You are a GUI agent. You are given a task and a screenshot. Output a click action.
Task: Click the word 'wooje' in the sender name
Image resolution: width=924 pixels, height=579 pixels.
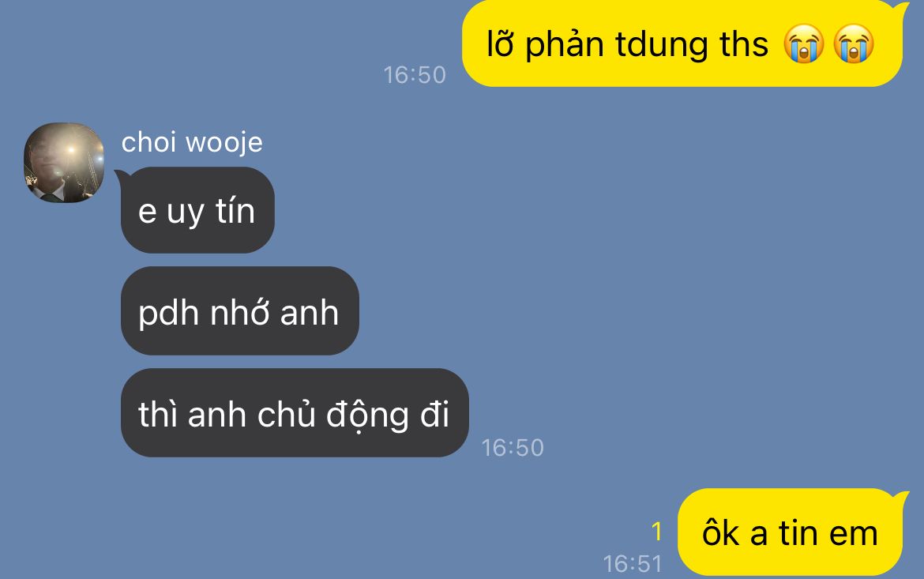tap(224, 143)
